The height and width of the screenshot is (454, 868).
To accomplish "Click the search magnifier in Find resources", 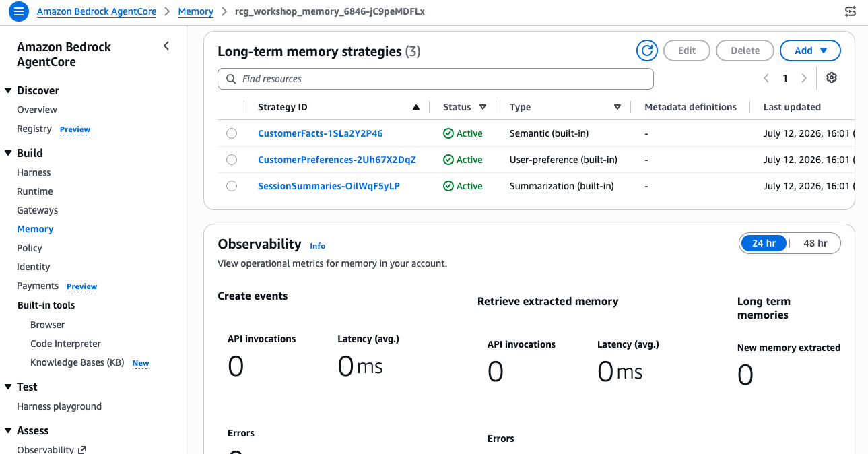I will (x=231, y=79).
